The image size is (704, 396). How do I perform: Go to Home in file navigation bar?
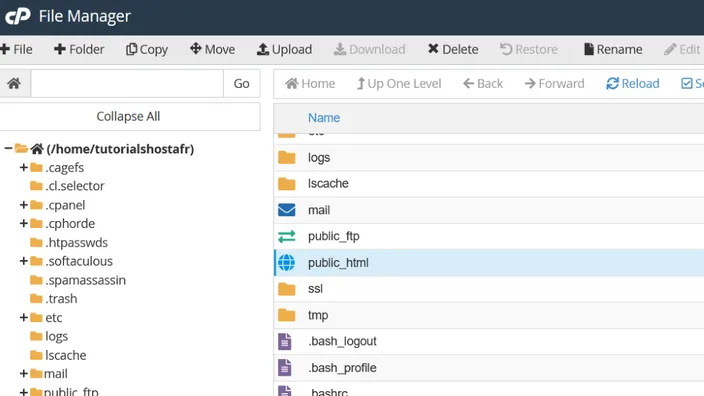pyautogui.click(x=310, y=84)
